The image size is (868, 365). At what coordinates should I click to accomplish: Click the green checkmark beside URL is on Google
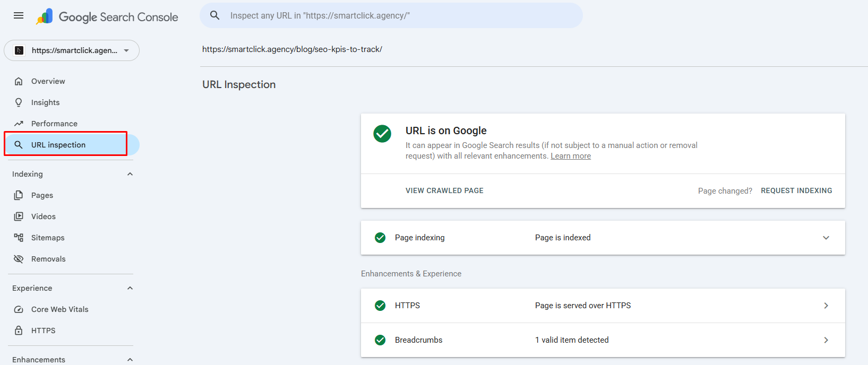[x=382, y=134]
